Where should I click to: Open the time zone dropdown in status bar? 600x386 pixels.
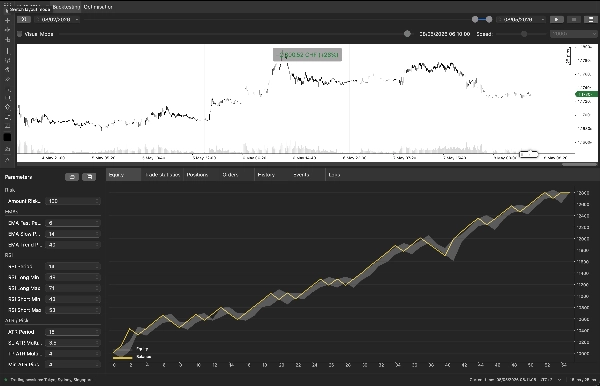tap(551, 380)
